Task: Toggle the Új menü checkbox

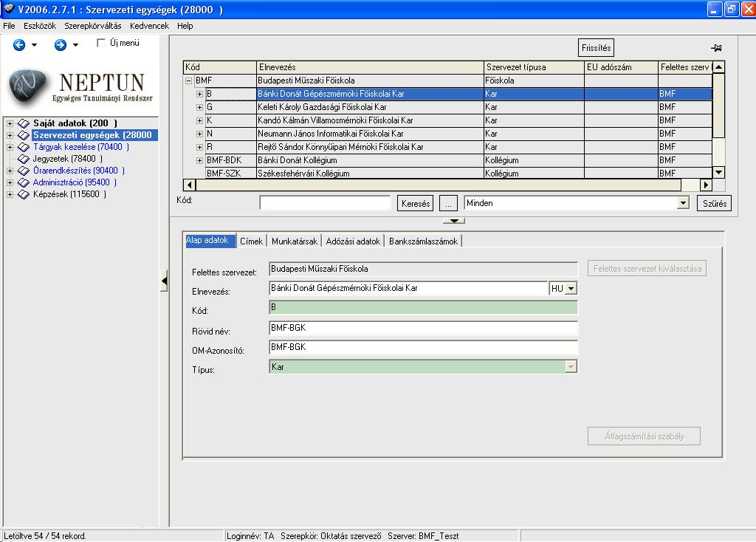Action: [101, 43]
